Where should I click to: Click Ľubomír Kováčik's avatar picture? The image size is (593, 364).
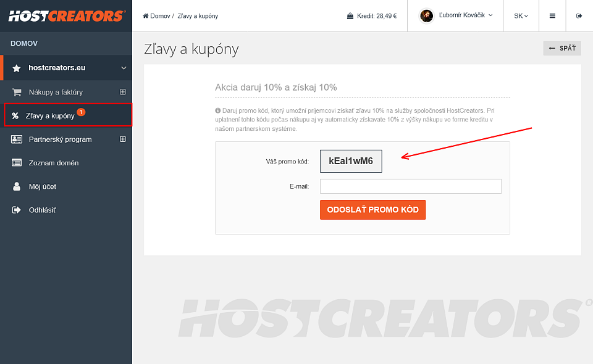pos(427,16)
